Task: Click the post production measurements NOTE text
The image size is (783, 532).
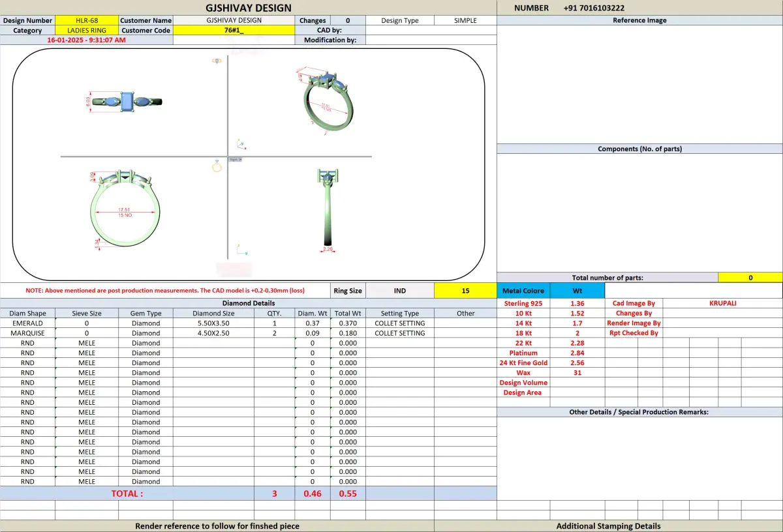Action: 165,290
